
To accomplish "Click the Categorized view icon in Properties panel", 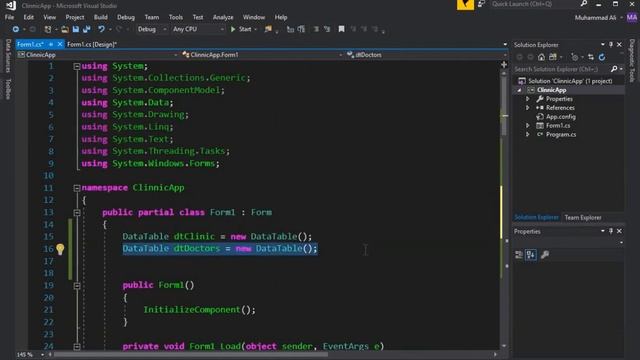I will tap(519, 255).
